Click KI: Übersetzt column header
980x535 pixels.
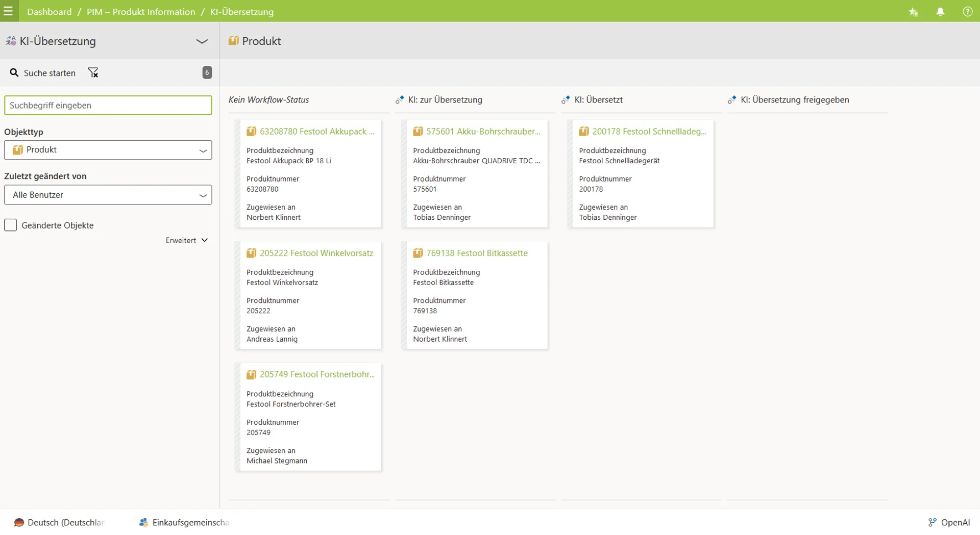(599, 100)
